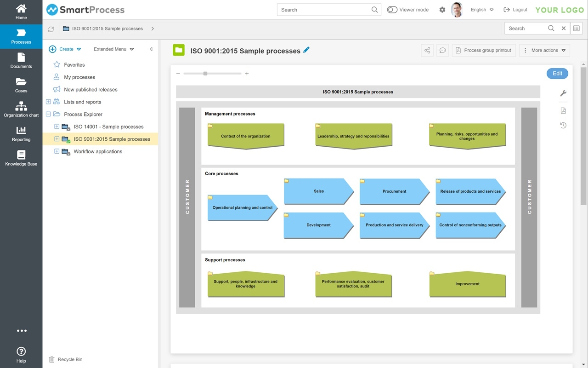Open the English language dropdown
This screenshot has width=588, height=368.
(x=482, y=10)
